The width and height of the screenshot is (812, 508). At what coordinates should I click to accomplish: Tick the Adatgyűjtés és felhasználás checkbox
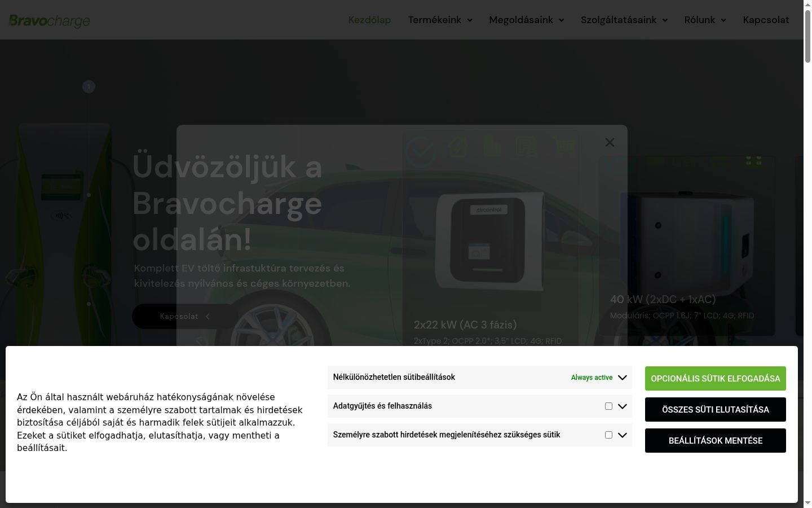(x=608, y=406)
